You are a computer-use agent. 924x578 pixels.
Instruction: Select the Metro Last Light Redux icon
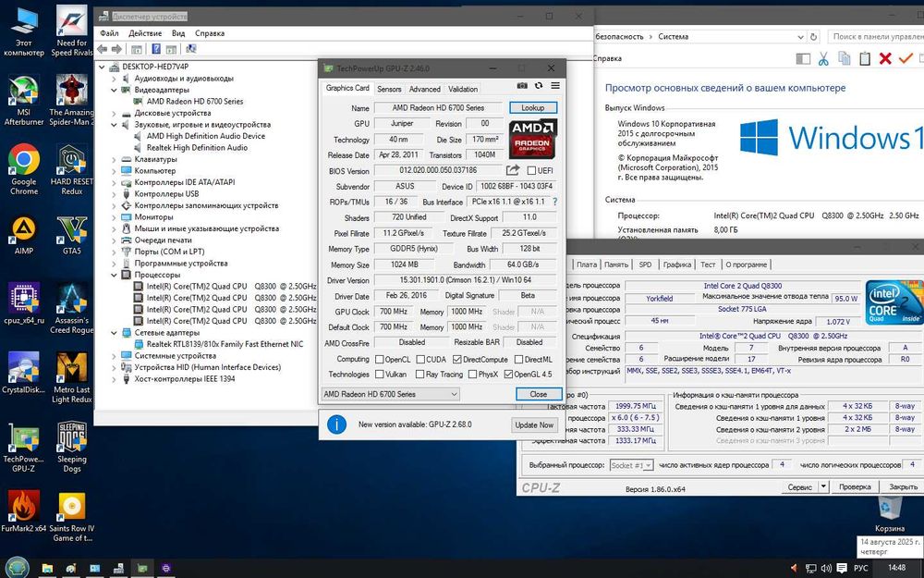click(72, 377)
